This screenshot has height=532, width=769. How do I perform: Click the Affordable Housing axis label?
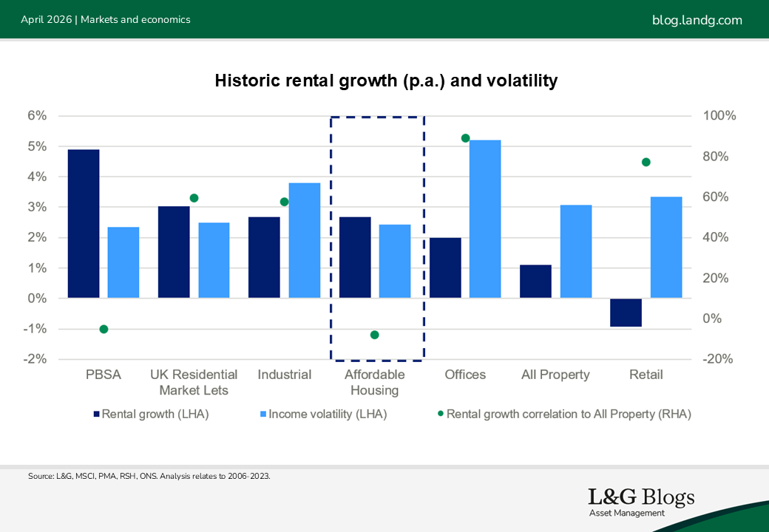point(374,383)
